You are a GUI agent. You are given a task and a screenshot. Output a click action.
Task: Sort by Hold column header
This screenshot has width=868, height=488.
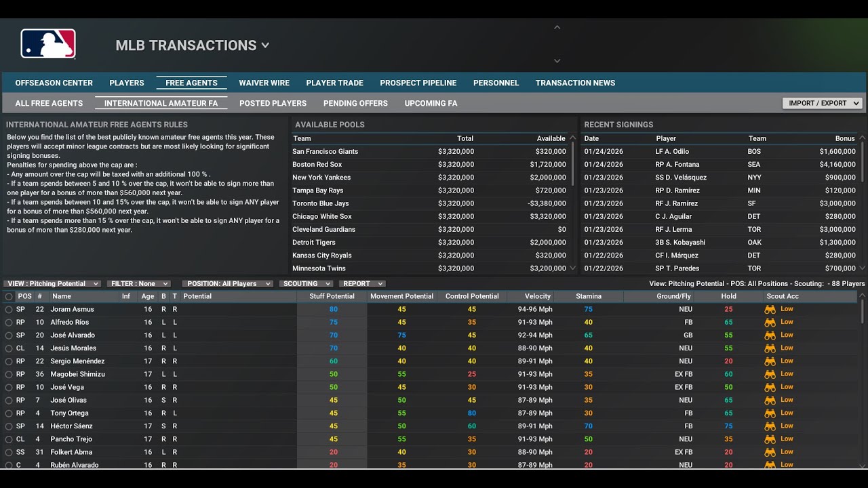click(x=729, y=296)
